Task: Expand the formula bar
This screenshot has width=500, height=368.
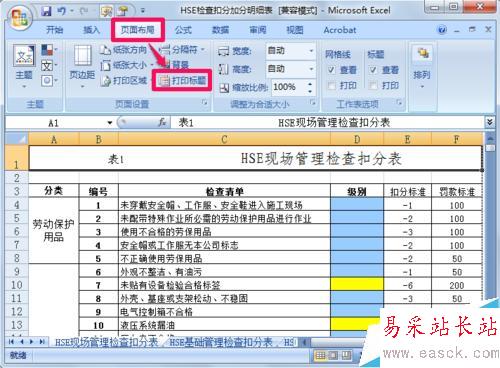Action: pyautogui.click(x=489, y=122)
